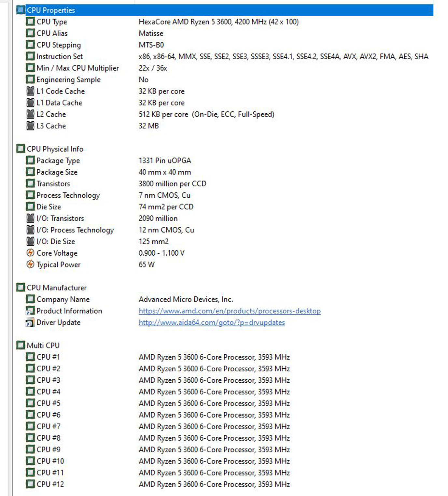The image size is (448, 496).
Task: Select the '3800 million per CCD' value
Action: click(x=172, y=184)
